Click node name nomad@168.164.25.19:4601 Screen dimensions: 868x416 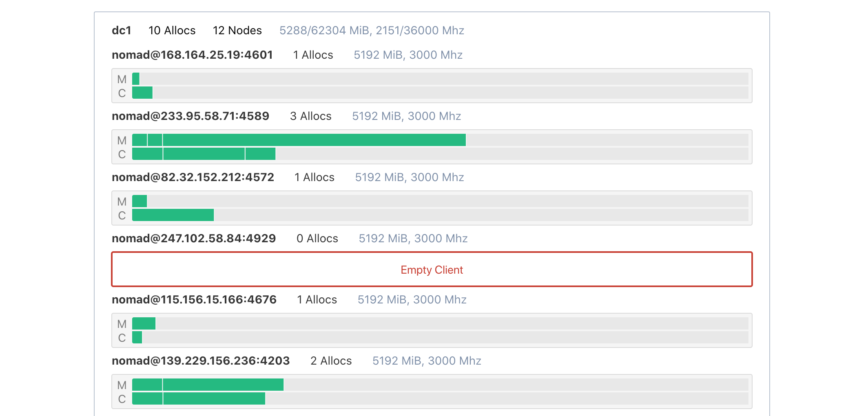pyautogui.click(x=192, y=55)
